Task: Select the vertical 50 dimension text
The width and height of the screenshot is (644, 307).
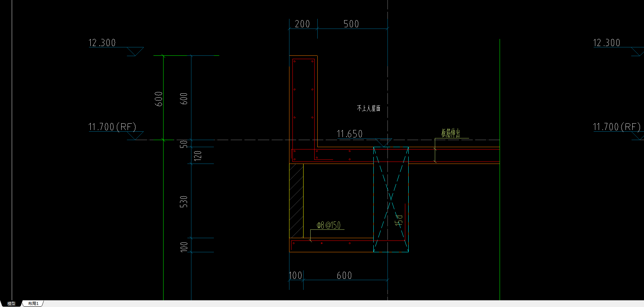Action: coord(184,144)
